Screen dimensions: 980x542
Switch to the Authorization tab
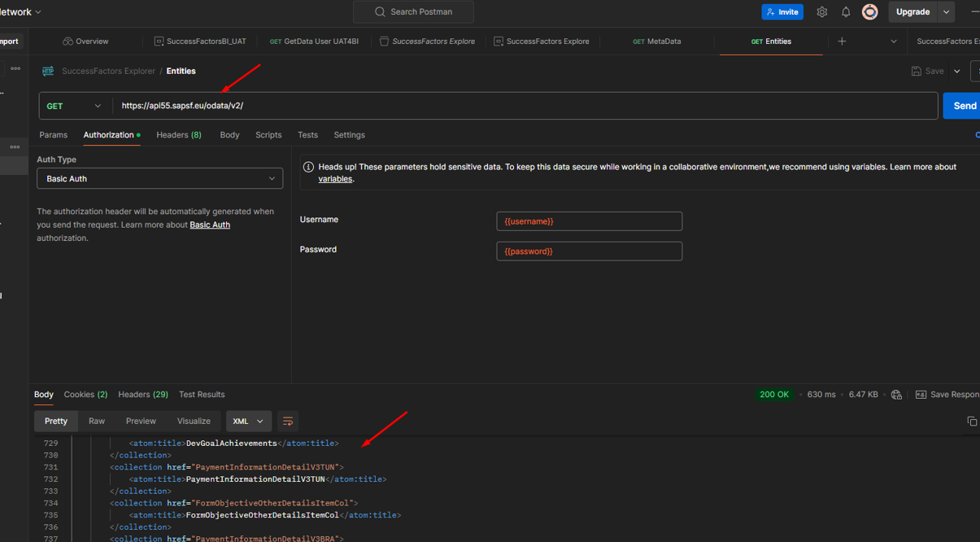[111, 135]
